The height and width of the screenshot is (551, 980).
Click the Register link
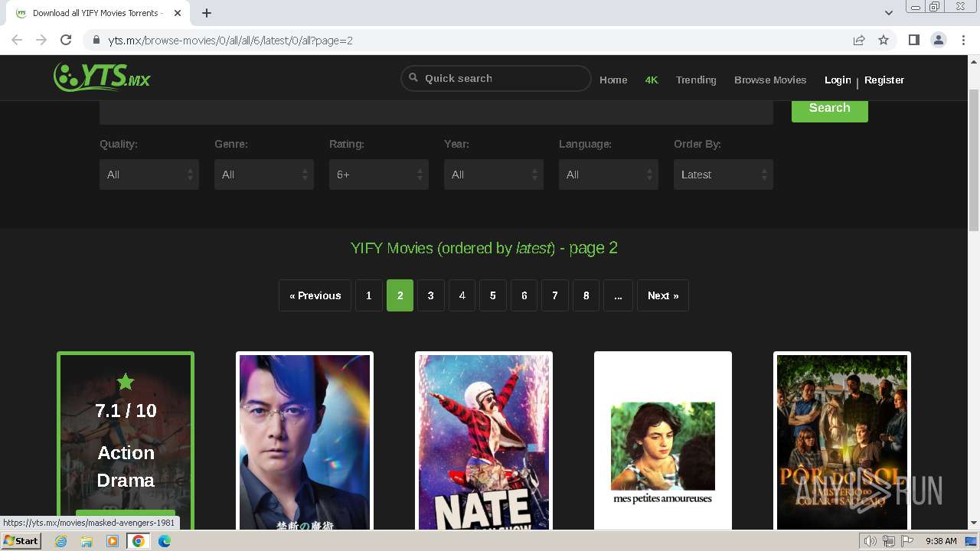coord(884,80)
